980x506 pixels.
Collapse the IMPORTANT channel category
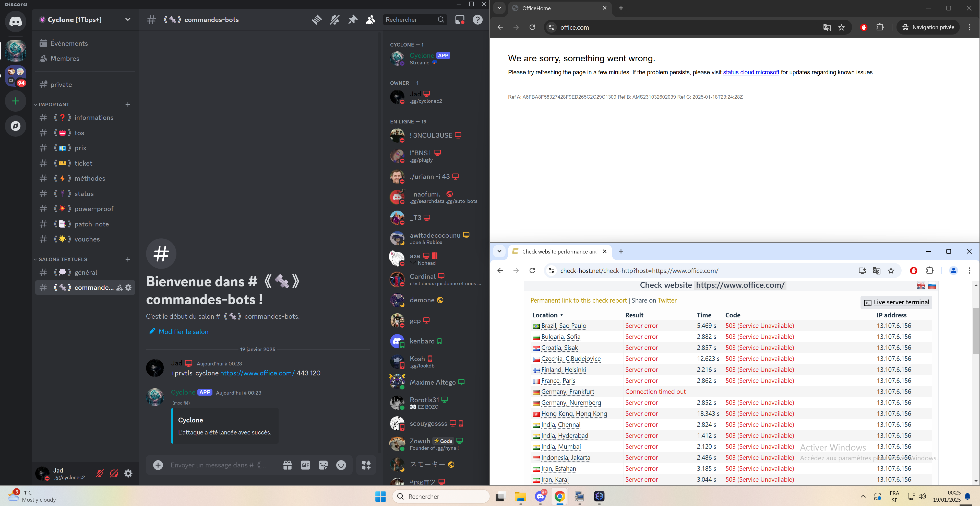click(54, 104)
